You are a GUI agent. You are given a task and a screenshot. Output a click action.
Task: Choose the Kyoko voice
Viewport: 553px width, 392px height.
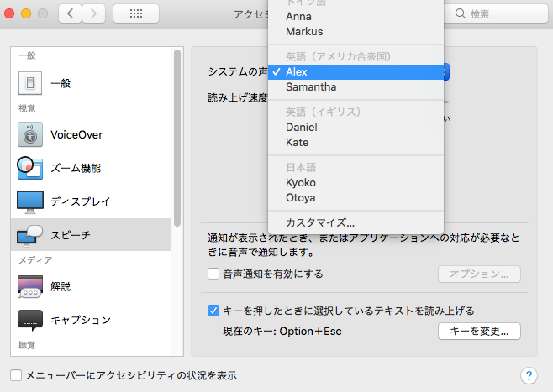tap(355, 183)
